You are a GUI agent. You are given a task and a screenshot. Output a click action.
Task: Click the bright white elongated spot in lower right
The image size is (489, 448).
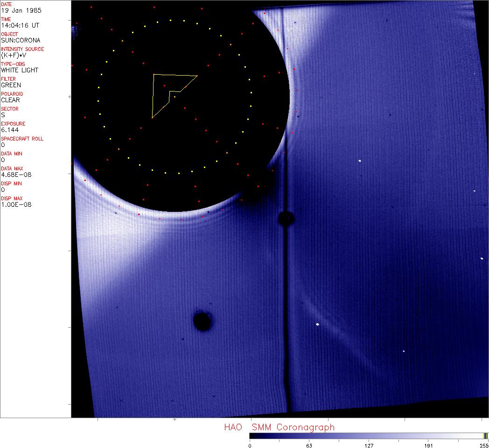click(x=318, y=324)
